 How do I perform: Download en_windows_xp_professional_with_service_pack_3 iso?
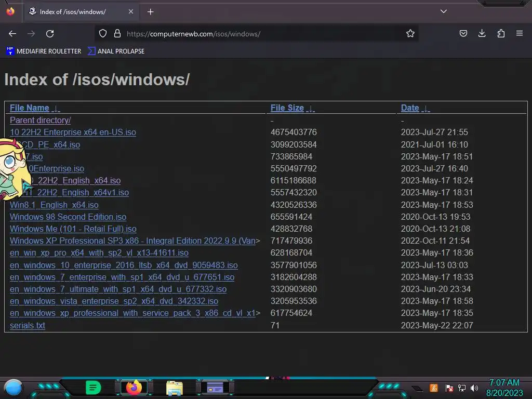click(x=132, y=313)
